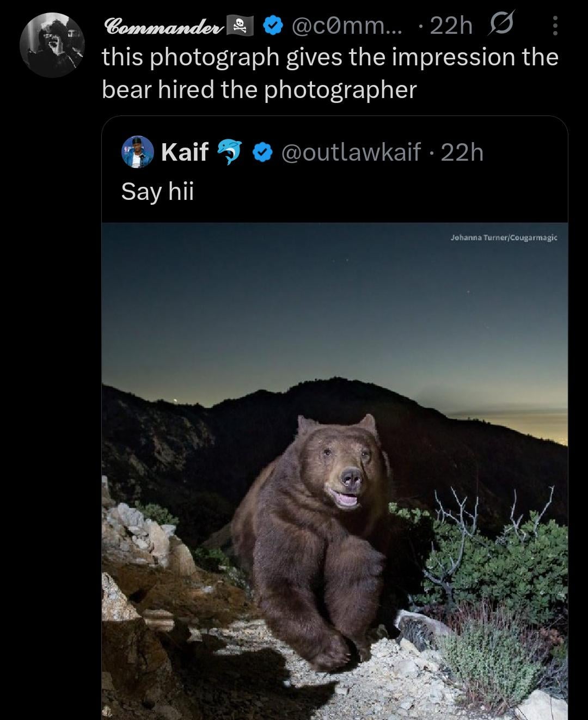Open the three-dot more options menu
This screenshot has width=588, height=720.
coord(555,26)
